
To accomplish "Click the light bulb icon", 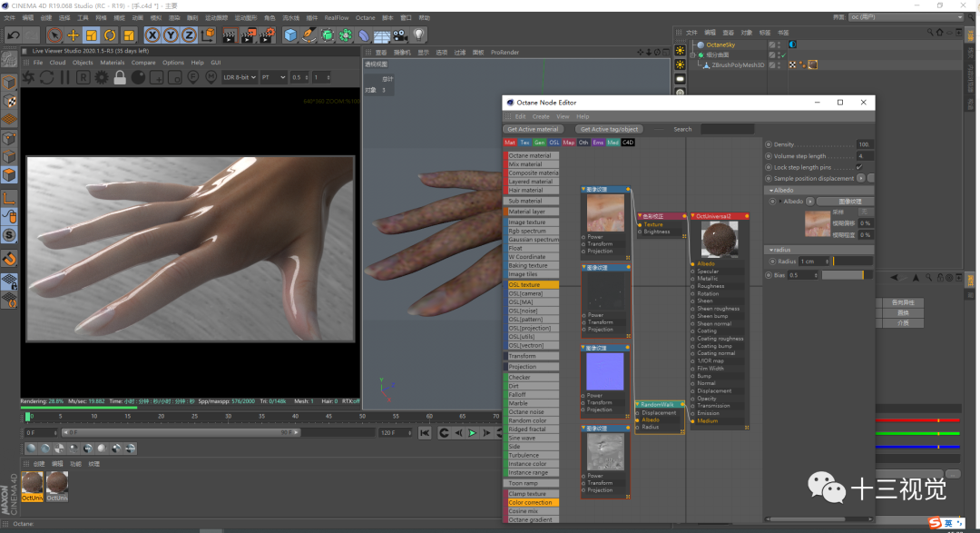I will click(418, 35).
